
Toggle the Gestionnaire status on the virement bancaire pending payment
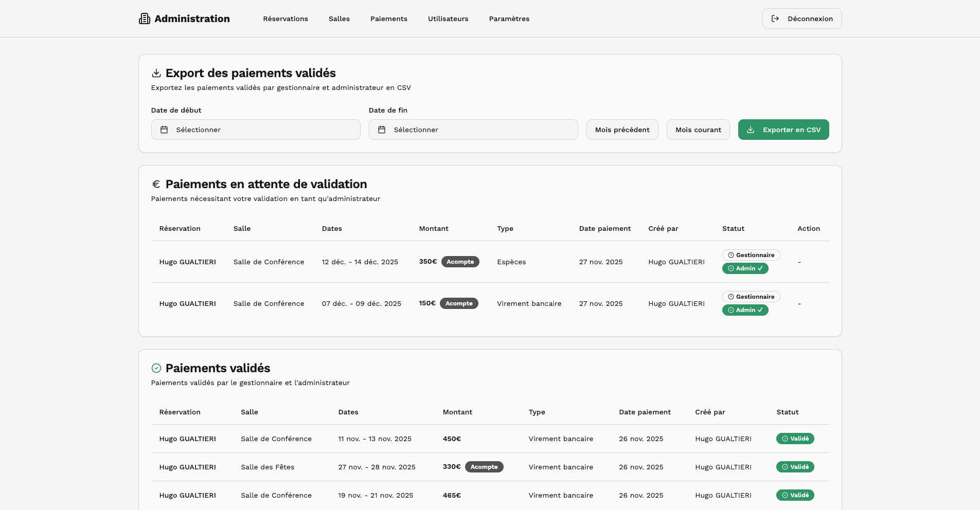click(x=752, y=297)
